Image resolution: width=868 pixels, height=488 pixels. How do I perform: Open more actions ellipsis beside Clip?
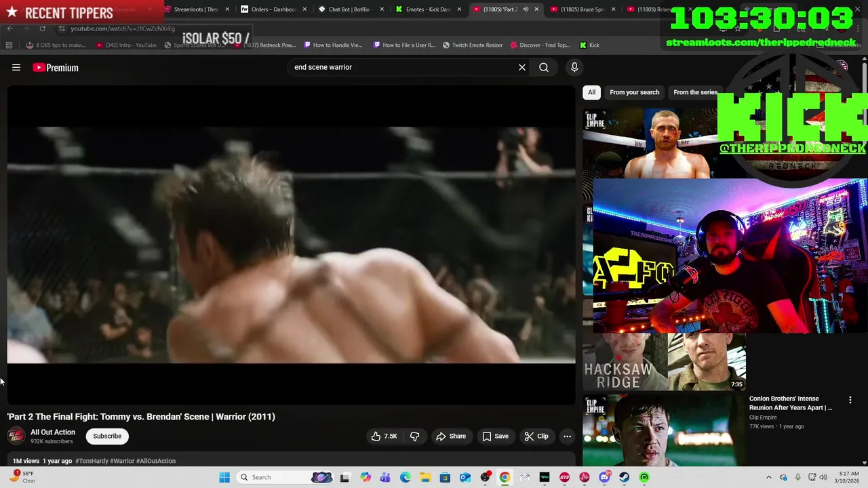[x=568, y=436]
